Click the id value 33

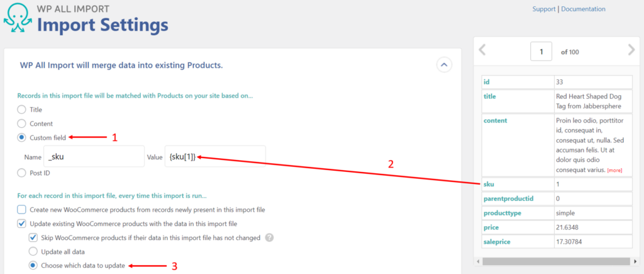coord(559,82)
